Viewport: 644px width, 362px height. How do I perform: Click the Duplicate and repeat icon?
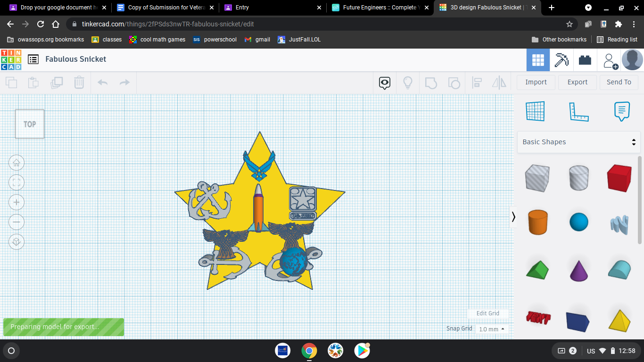[57, 82]
